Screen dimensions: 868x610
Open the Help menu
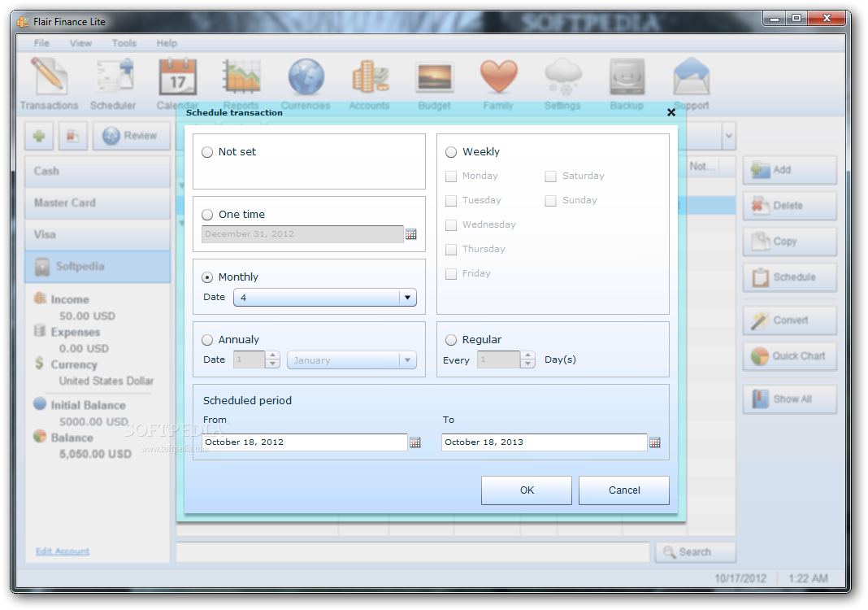coord(167,43)
